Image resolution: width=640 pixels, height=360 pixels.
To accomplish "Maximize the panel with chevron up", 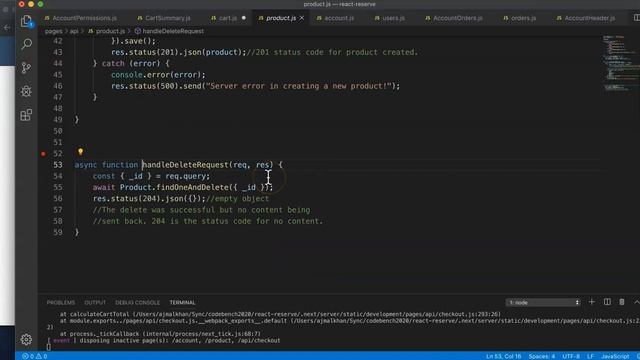I will (636, 302).
